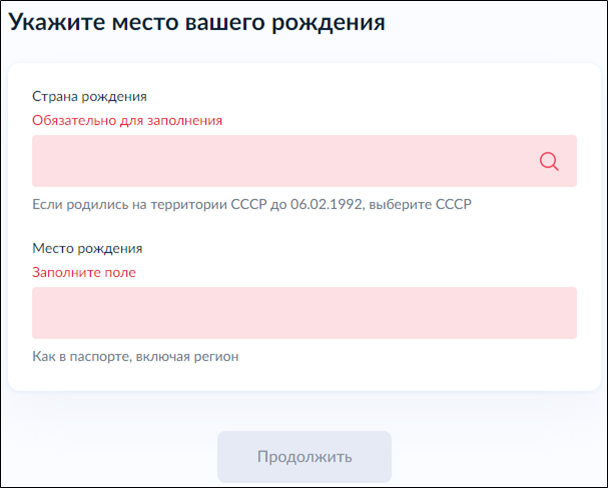Click the Место рождения label
Screen dimensions: 608x488
88,248
